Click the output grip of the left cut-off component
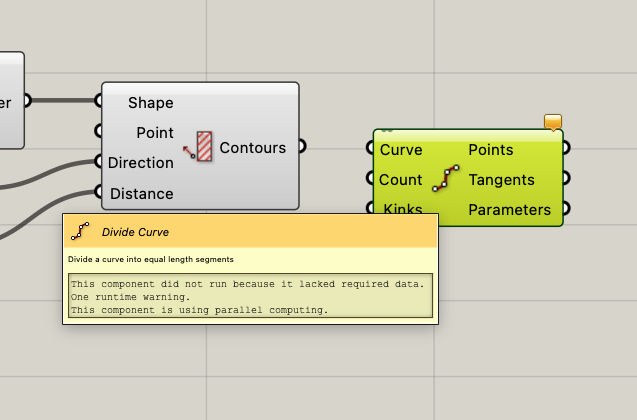The width and height of the screenshot is (637, 420). [x=27, y=100]
